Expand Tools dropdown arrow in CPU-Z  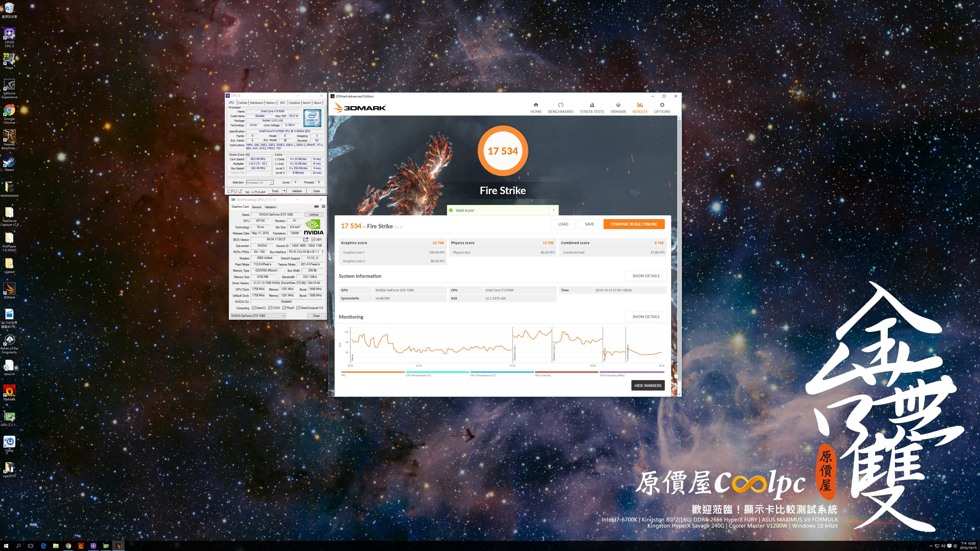[284, 191]
